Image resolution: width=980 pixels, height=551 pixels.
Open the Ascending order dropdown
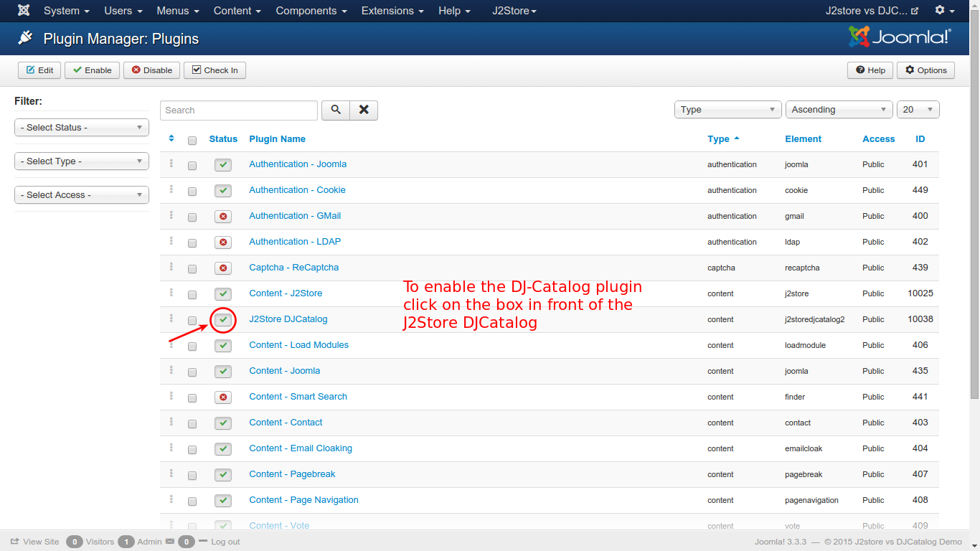pos(839,110)
